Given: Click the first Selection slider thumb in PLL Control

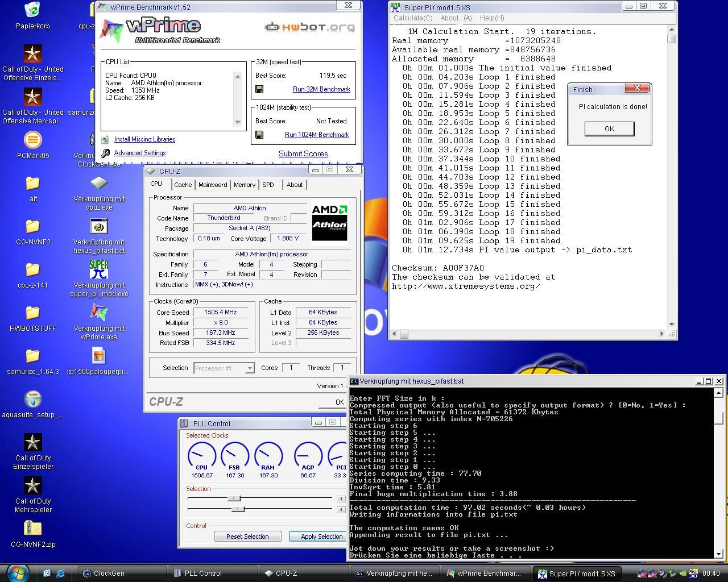Looking at the screenshot, I should (x=233, y=498).
